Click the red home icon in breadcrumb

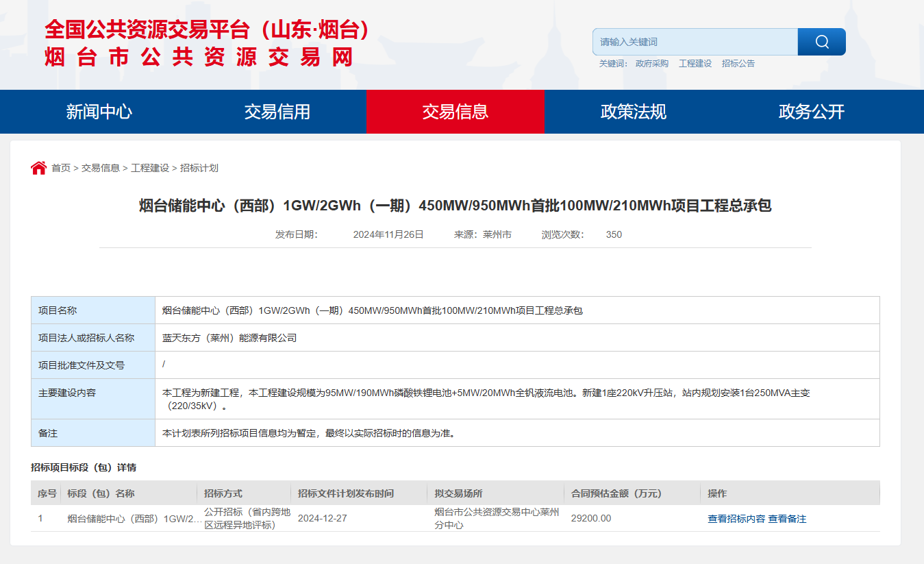(x=38, y=168)
